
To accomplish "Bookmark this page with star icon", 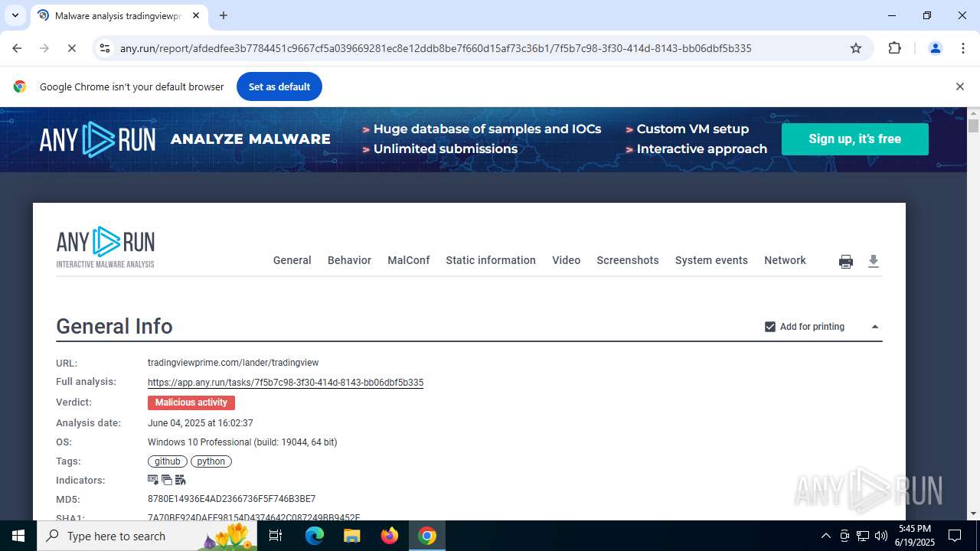I will click(856, 48).
